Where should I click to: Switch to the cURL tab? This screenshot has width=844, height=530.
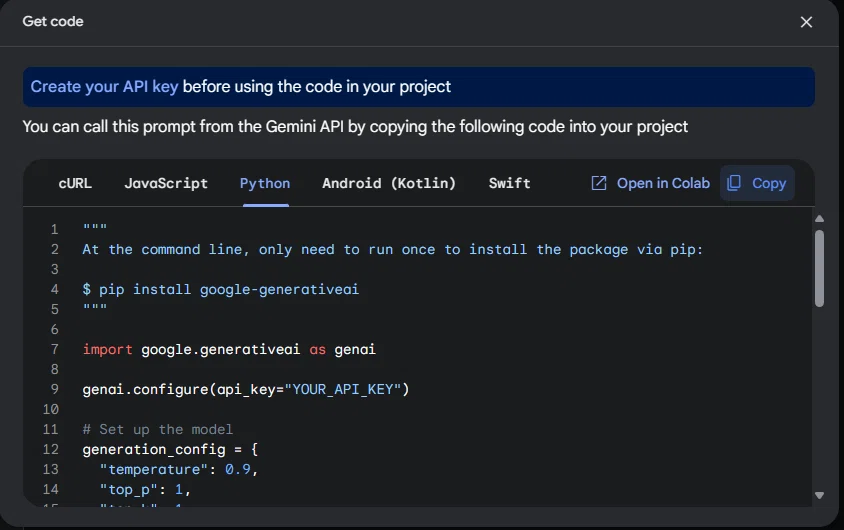(75, 183)
